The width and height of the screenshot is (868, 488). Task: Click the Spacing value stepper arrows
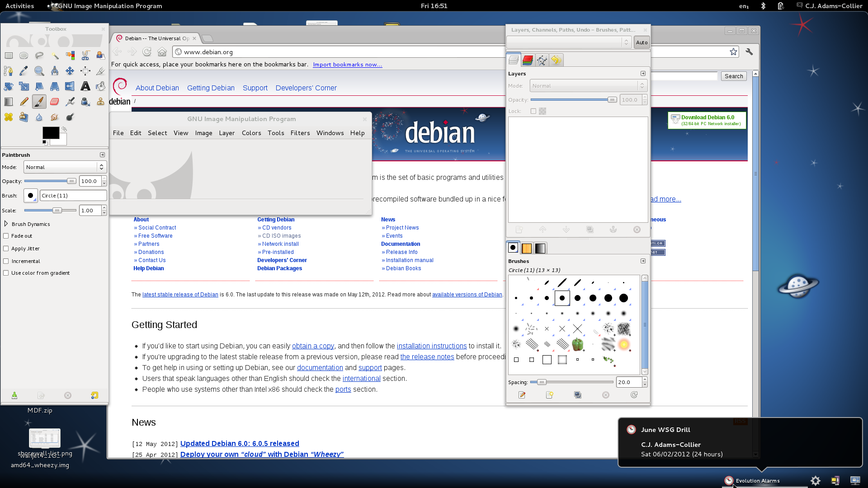[x=645, y=382]
